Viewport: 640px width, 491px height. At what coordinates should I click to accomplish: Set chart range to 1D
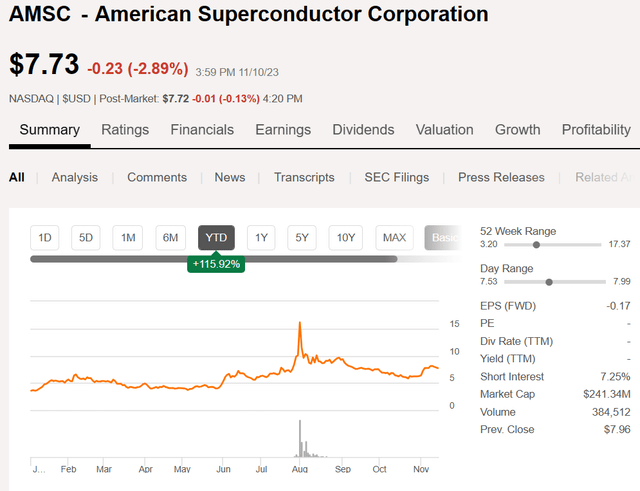(x=44, y=238)
